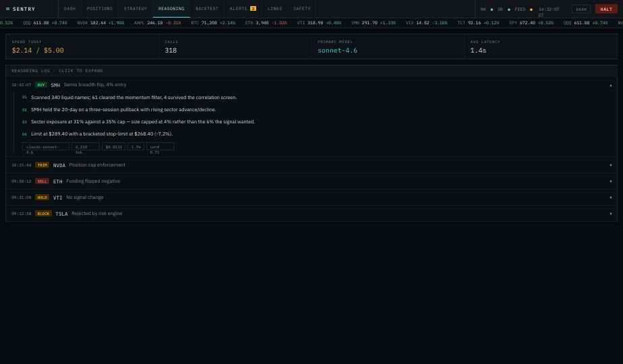
Task: Click the TRIM badge on NVDA row
Action: [42, 165]
